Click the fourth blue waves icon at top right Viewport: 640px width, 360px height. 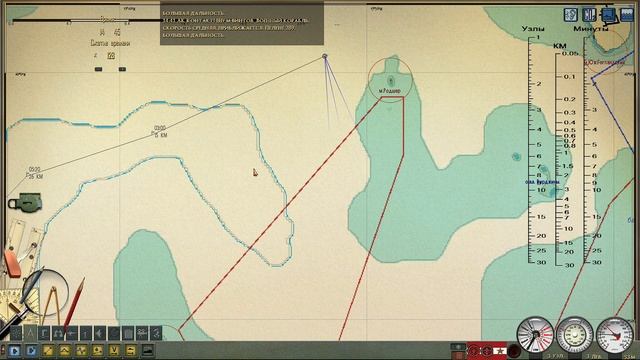click(x=627, y=15)
